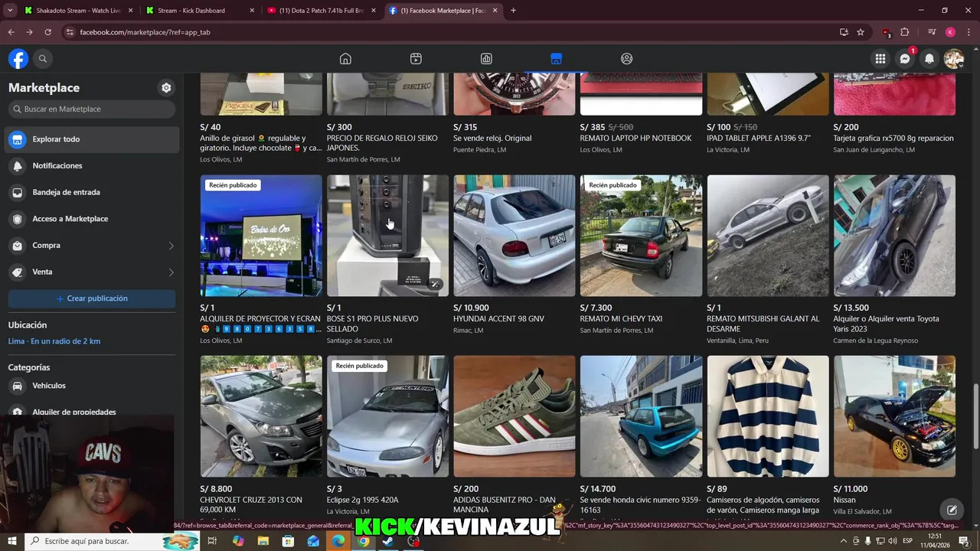Image resolution: width=980 pixels, height=551 pixels.
Task: Go back in browser
Action: 11,32
